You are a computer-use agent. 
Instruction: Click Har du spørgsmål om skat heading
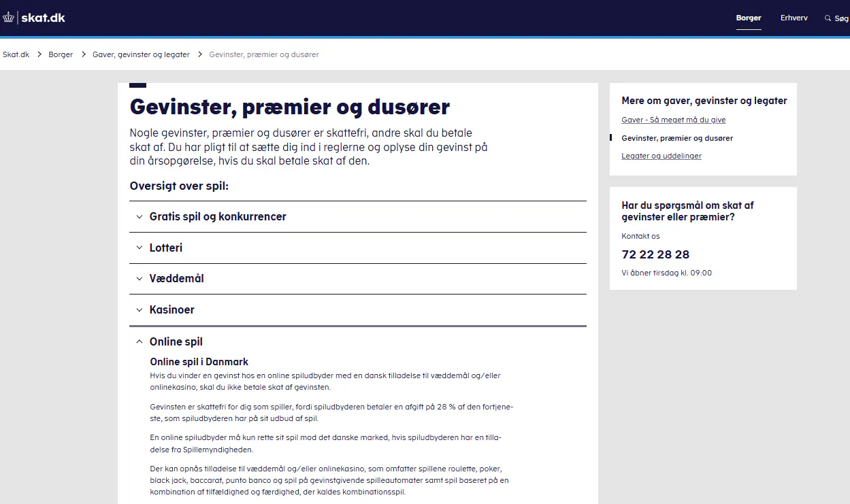click(687, 211)
